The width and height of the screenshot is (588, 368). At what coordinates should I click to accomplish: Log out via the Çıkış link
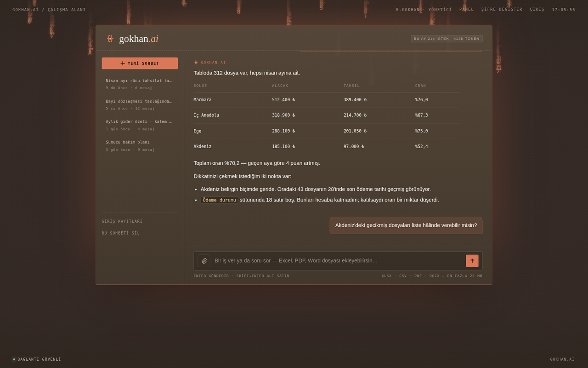(537, 9)
